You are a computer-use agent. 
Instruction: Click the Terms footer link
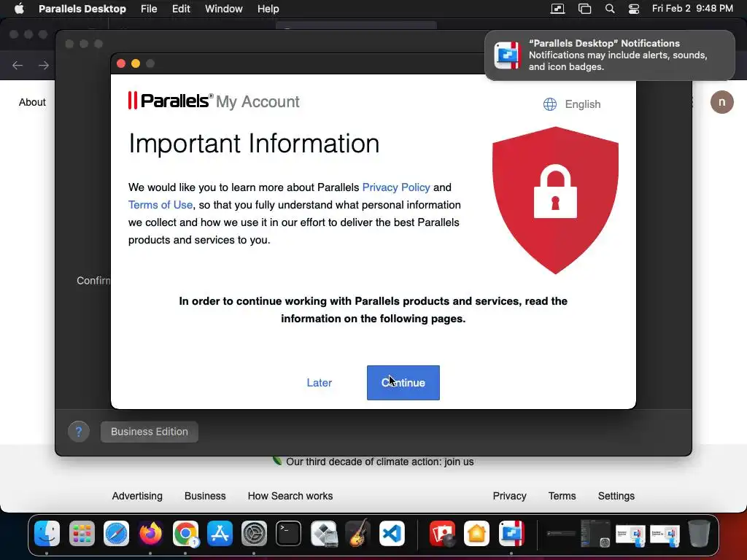point(562,496)
